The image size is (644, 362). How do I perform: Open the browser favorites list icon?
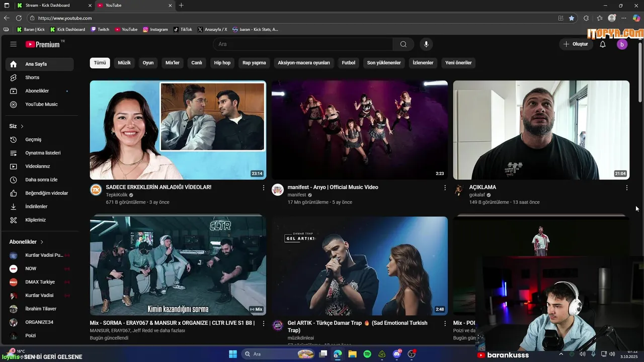click(599, 18)
